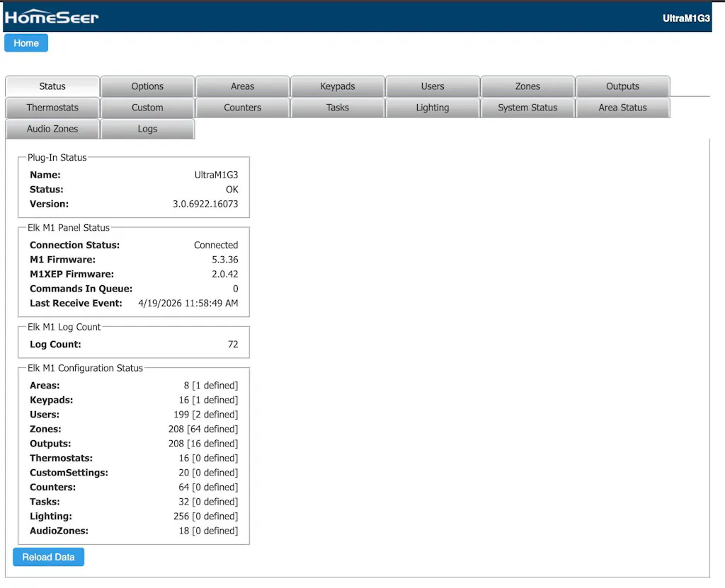Switch to the Counters tab

pos(242,108)
